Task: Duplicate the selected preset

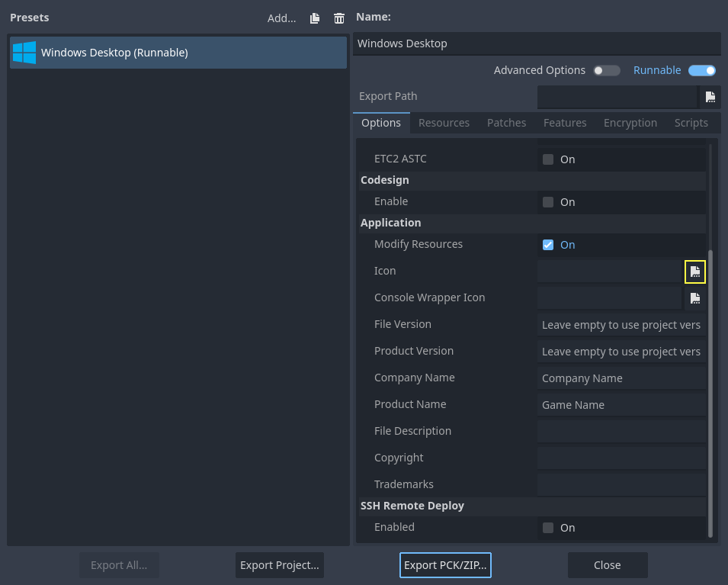Action: pos(314,18)
